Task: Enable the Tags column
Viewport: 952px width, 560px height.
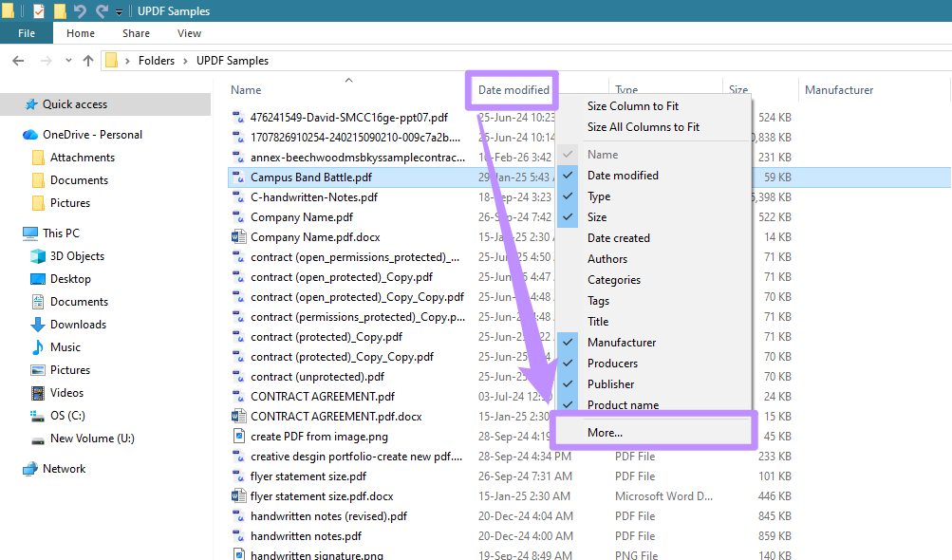Action: pyautogui.click(x=598, y=301)
